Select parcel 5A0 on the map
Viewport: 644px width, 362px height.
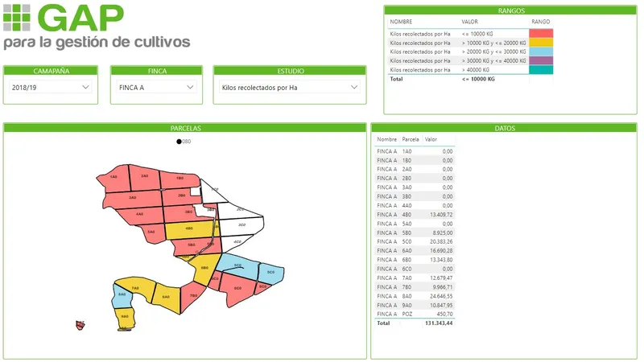click(151, 232)
